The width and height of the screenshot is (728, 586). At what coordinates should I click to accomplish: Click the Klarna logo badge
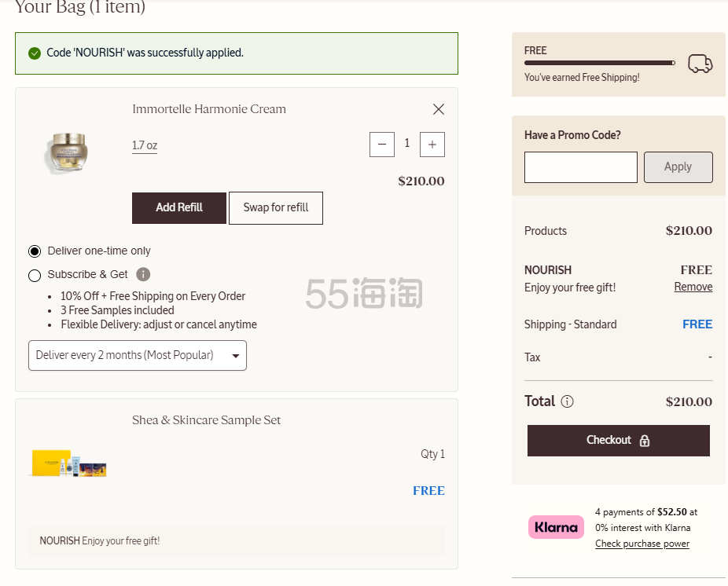tap(556, 527)
